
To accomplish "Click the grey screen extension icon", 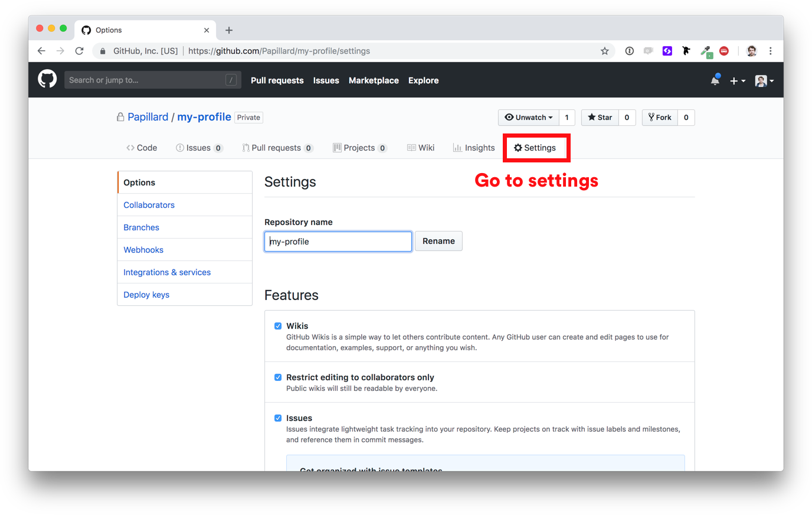I will click(x=649, y=51).
